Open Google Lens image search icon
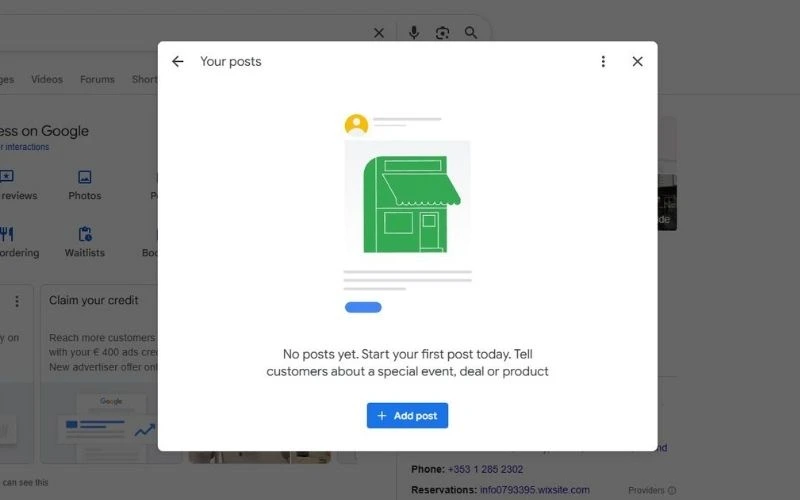Image resolution: width=800 pixels, height=500 pixels. coord(442,33)
